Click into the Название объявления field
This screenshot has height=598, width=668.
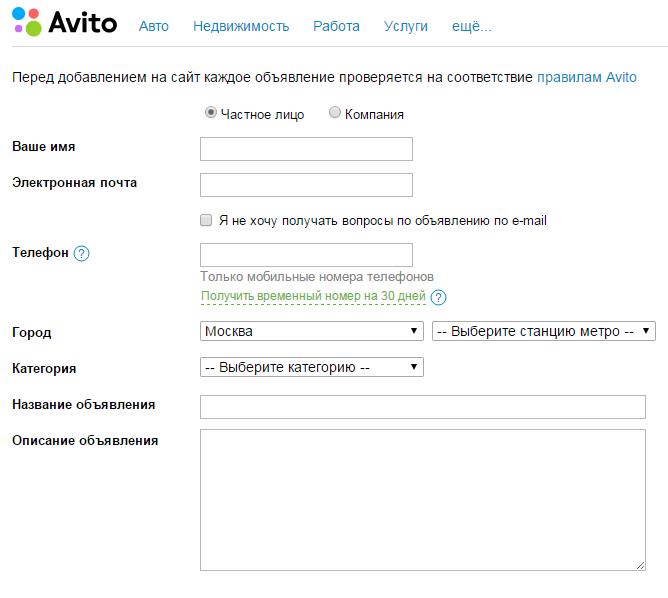click(423, 407)
